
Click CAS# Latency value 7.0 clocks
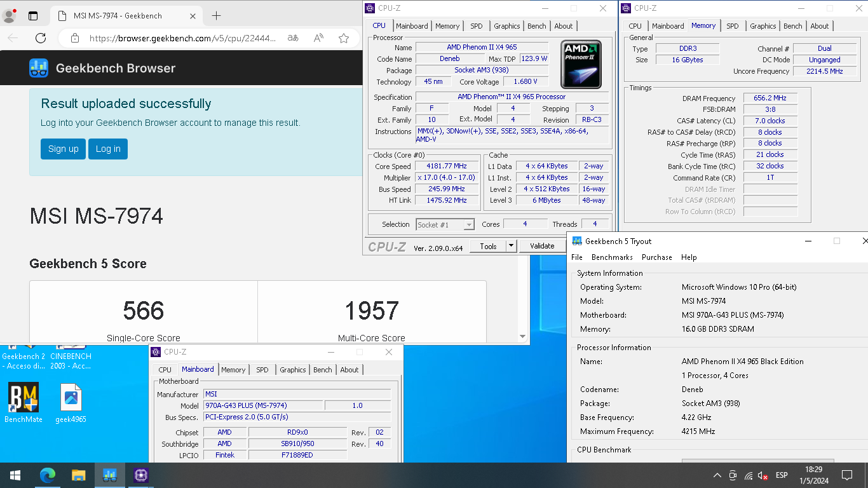click(x=770, y=121)
